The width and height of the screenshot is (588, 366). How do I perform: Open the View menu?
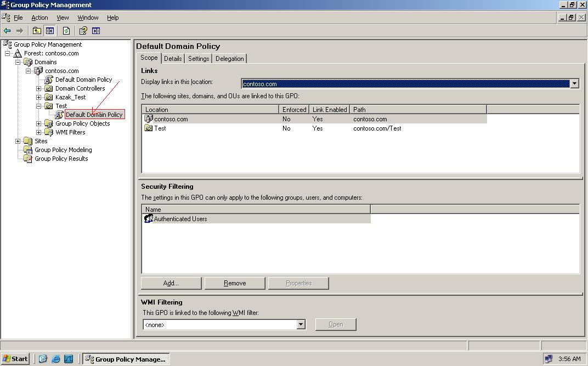coord(63,18)
